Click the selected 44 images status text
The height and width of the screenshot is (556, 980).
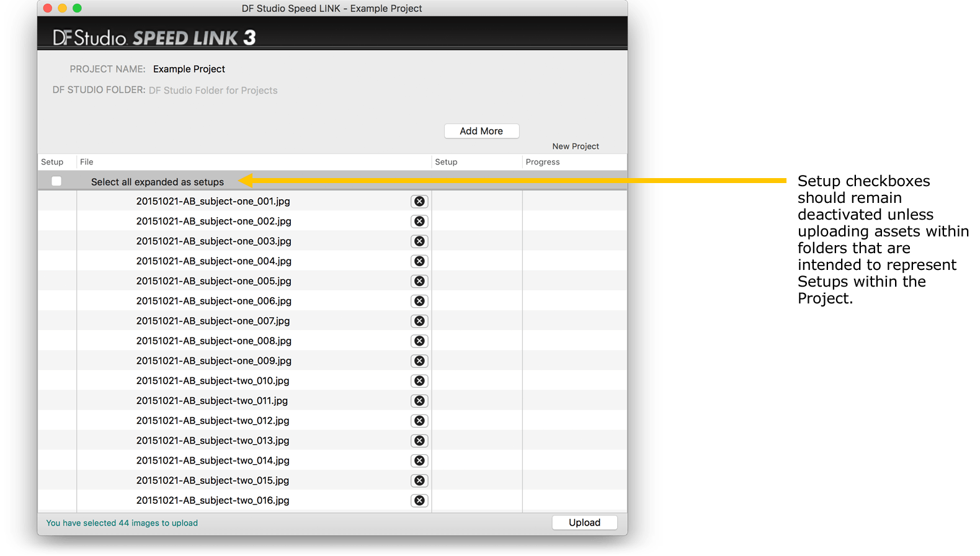[x=122, y=523]
